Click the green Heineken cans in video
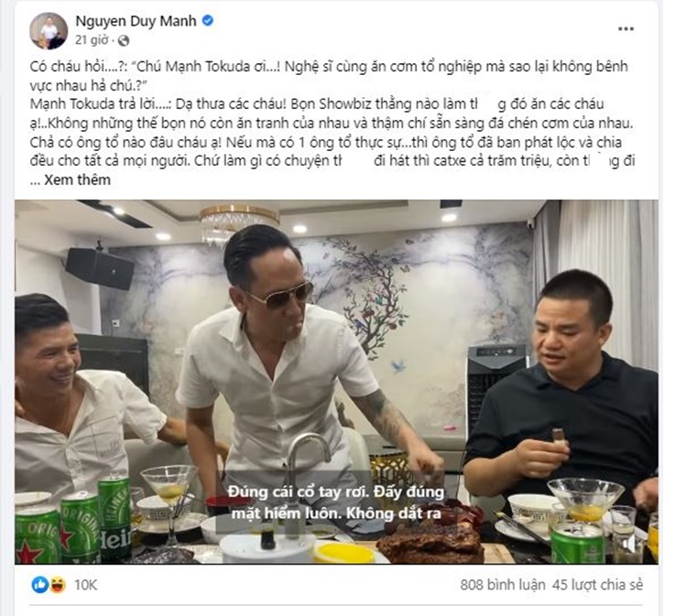 click(x=73, y=522)
